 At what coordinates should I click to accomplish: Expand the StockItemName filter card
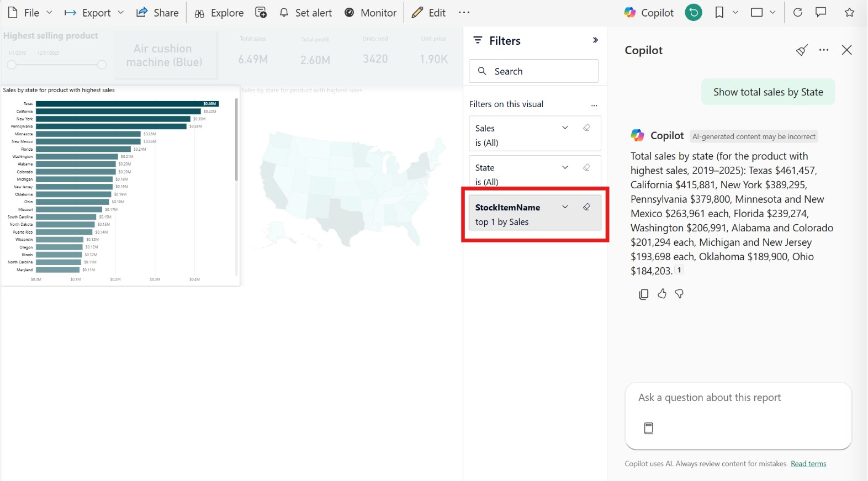565,207
